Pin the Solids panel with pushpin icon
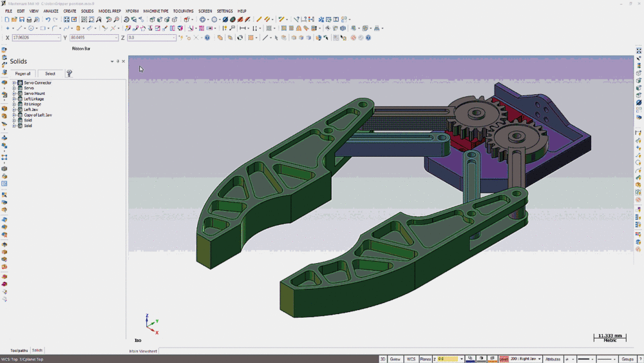Image resolution: width=644 pixels, height=363 pixels. click(118, 61)
